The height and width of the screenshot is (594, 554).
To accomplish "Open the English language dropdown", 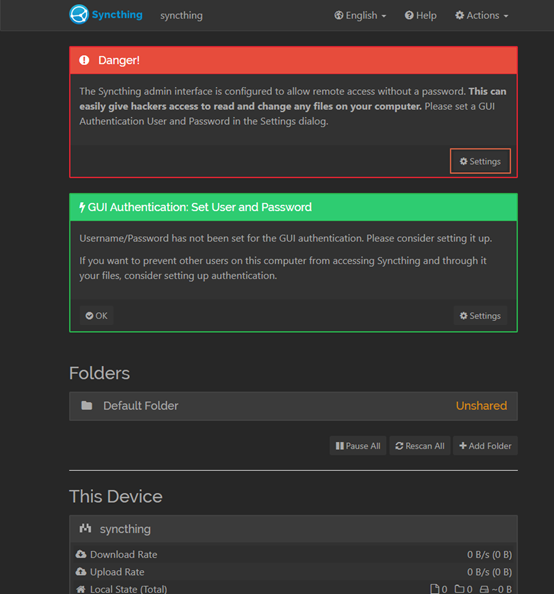I will coord(360,16).
